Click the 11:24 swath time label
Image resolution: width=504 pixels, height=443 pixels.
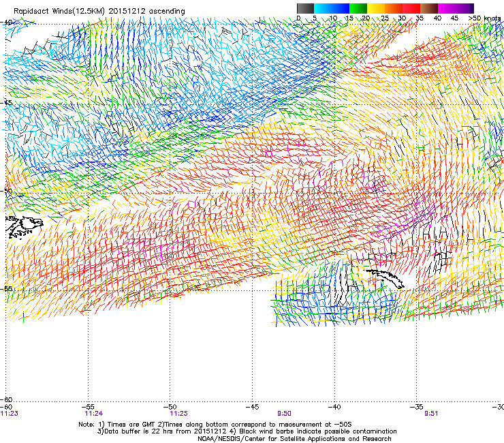pyautogui.click(x=94, y=414)
